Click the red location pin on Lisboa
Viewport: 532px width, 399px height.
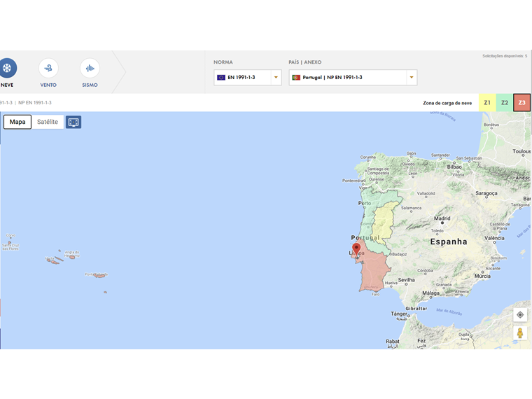(x=356, y=250)
